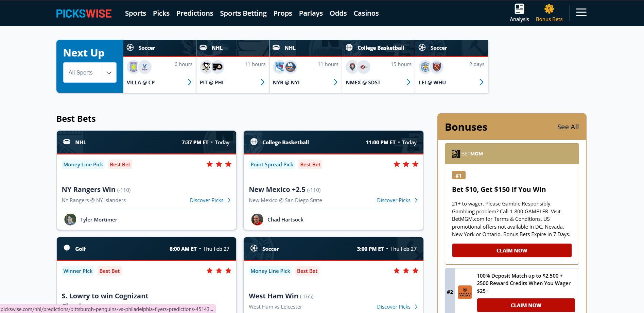Claim the BetMGM bonus offer
The image size is (644, 313).
(512, 250)
